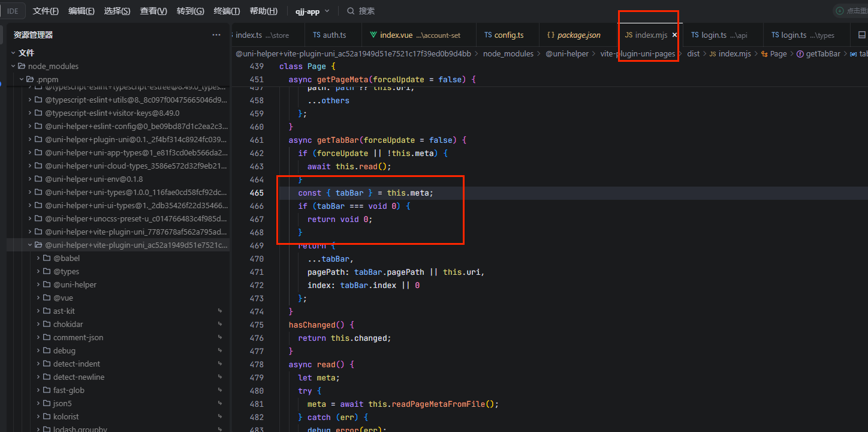Click the dist breadcrumb segment
The width and height of the screenshot is (868, 432).
(693, 54)
